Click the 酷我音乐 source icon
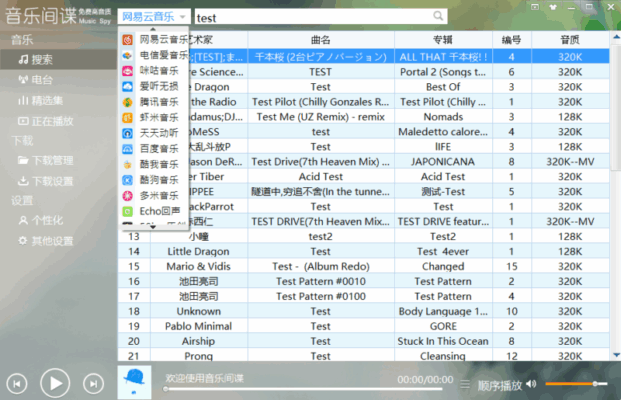Screen dimensions: 621x400 tap(127, 164)
